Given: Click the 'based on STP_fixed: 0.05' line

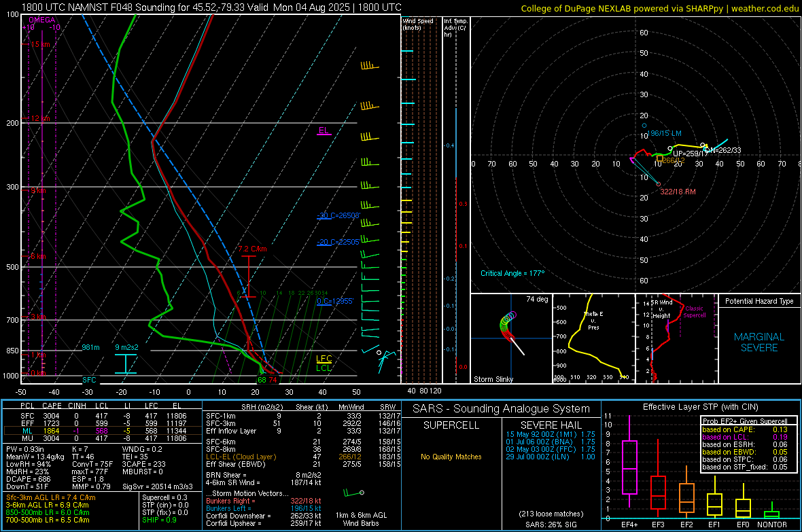Looking at the screenshot, I should click(745, 467).
